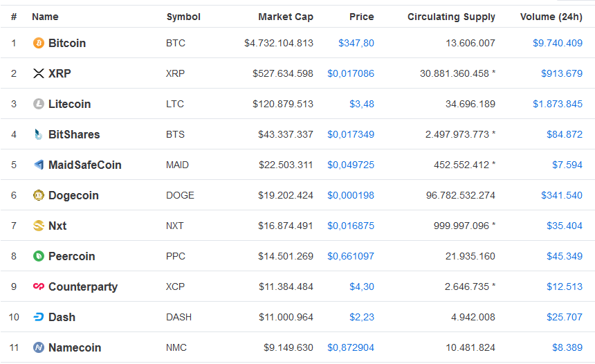Sort by Volume (24h) column header

[551, 17]
